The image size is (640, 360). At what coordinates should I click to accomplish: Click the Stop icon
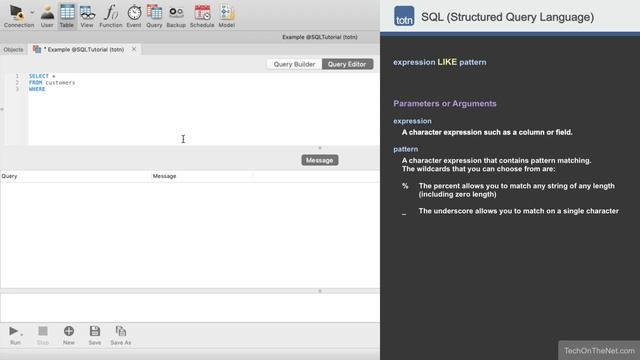tap(43, 335)
